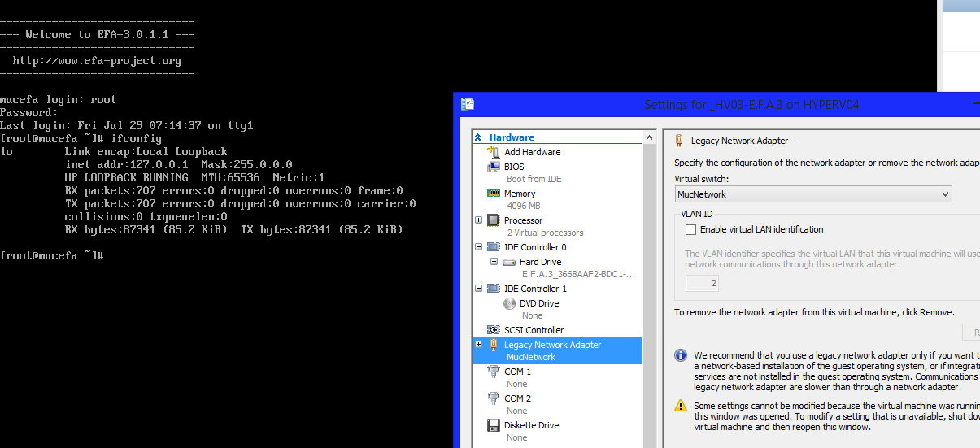The image size is (980, 448).
Task: Click the Diskette Drive floppy icon
Action: (493, 425)
